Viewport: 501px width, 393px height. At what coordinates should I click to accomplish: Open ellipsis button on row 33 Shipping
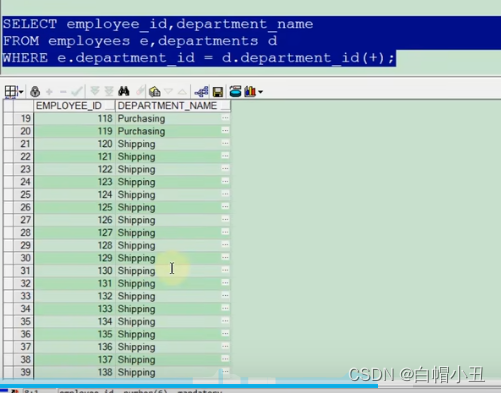point(225,296)
